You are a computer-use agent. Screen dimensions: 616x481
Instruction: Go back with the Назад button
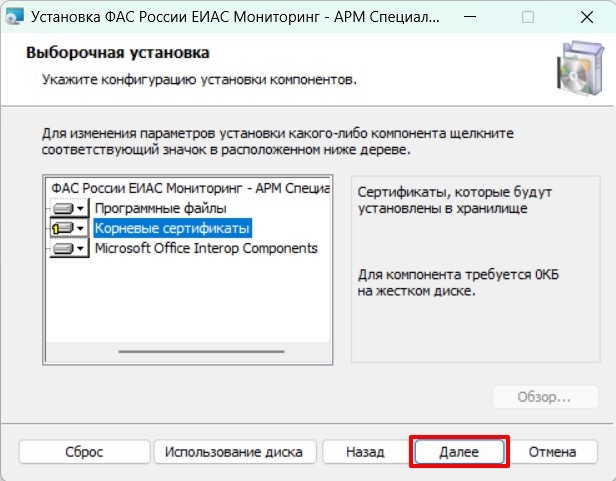pyautogui.click(x=365, y=452)
